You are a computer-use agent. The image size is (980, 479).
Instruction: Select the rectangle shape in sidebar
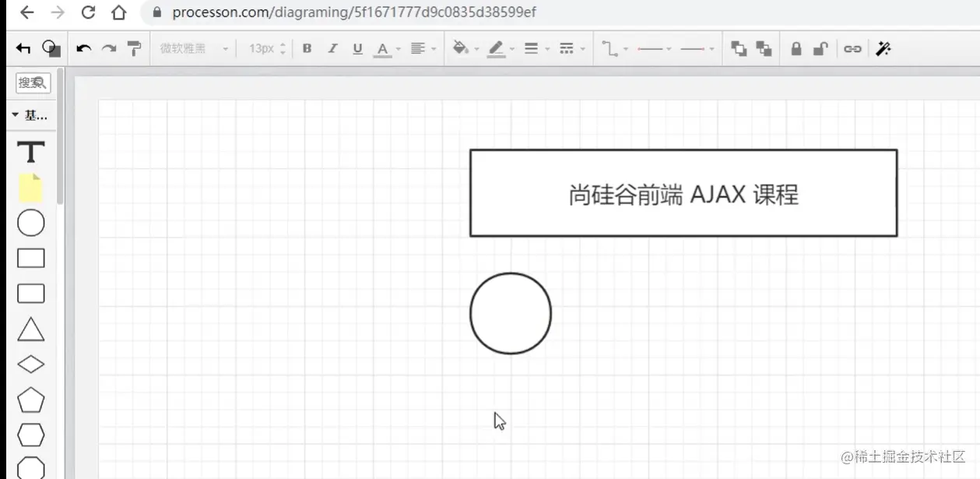(31, 258)
